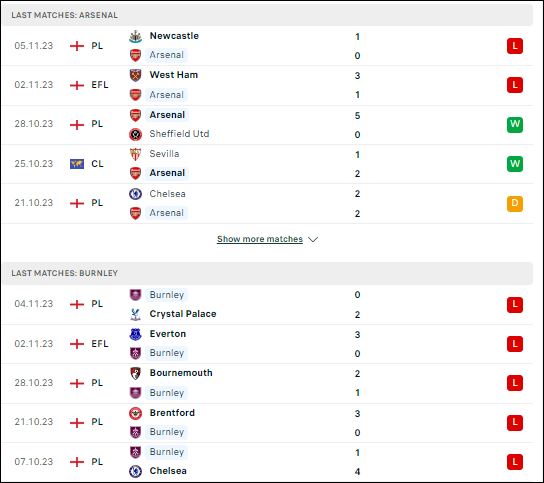Expand Show more matches link
The image size is (544, 483).
[x=260, y=239]
